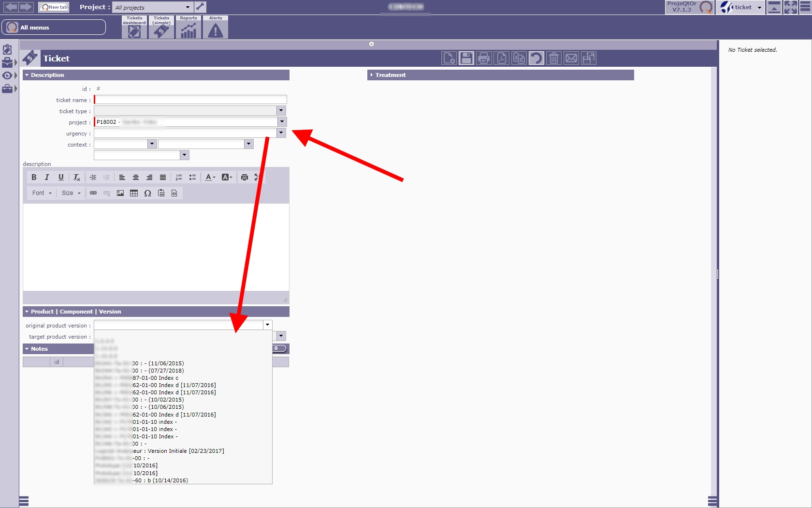Open the Reports shortcut tab
Image resolution: width=812 pixels, height=508 pixels.
188,28
